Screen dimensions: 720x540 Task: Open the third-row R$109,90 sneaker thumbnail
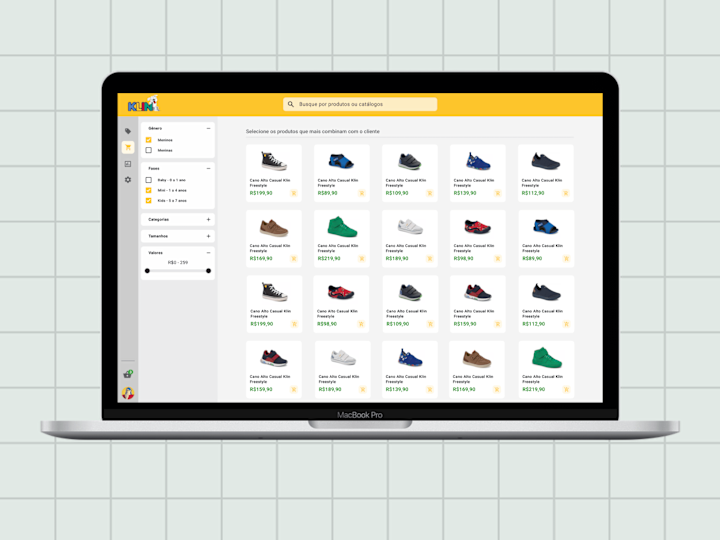click(x=410, y=292)
